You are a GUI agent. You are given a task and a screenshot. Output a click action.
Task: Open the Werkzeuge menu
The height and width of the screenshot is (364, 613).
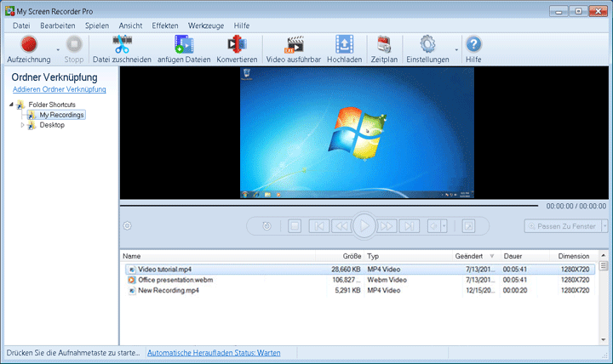(204, 26)
